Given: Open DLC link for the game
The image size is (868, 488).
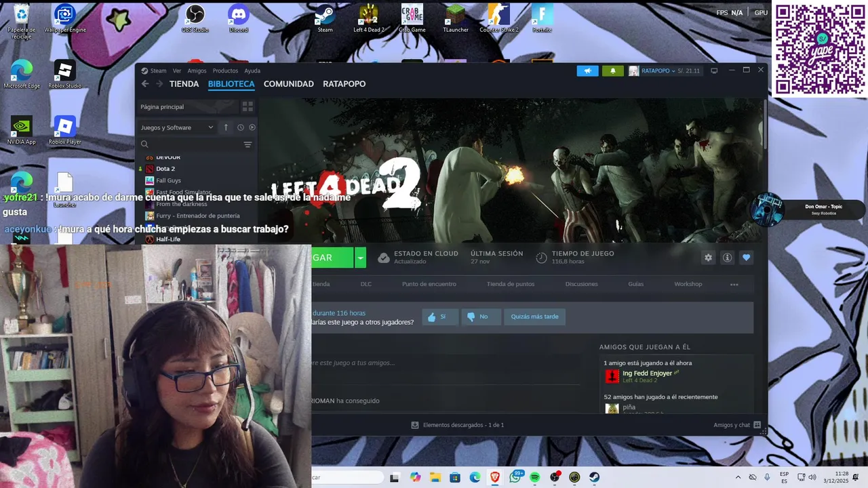Looking at the screenshot, I should (x=366, y=284).
